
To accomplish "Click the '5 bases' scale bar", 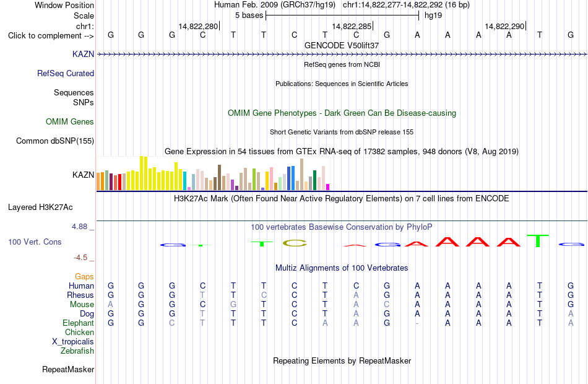I will pos(342,15).
